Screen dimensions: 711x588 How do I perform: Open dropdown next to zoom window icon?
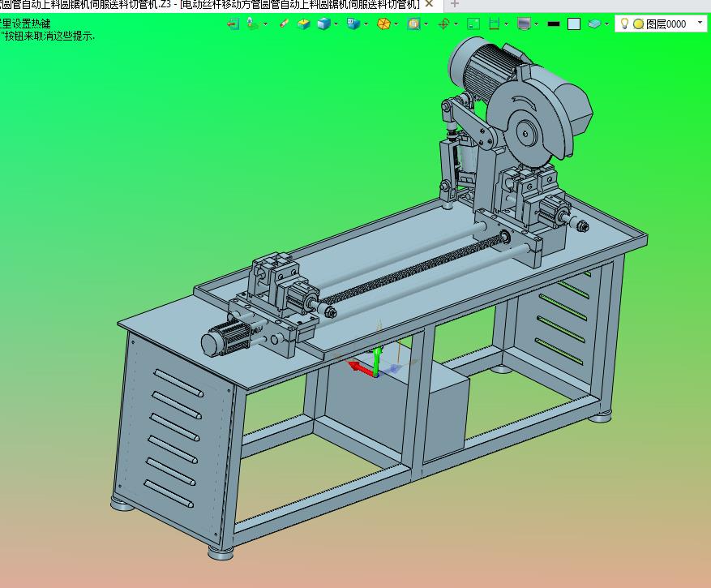426,24
